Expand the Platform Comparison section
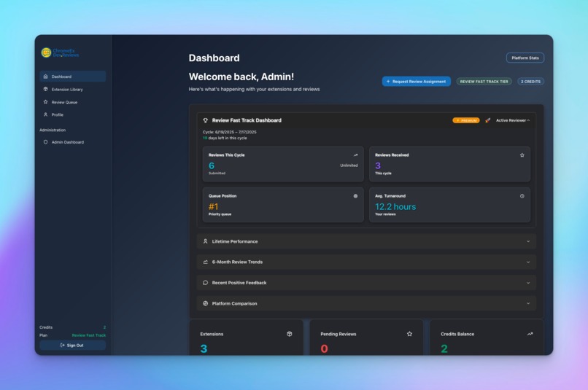The height and width of the screenshot is (390, 588). click(366, 303)
